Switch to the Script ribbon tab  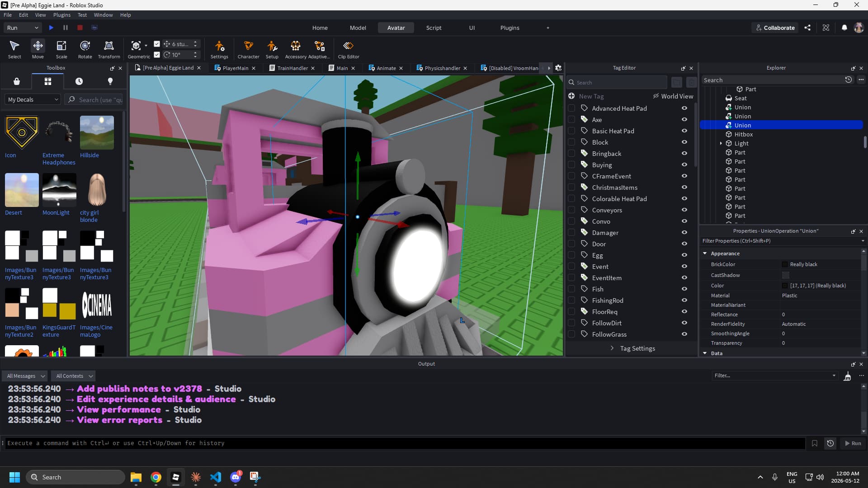pyautogui.click(x=434, y=28)
